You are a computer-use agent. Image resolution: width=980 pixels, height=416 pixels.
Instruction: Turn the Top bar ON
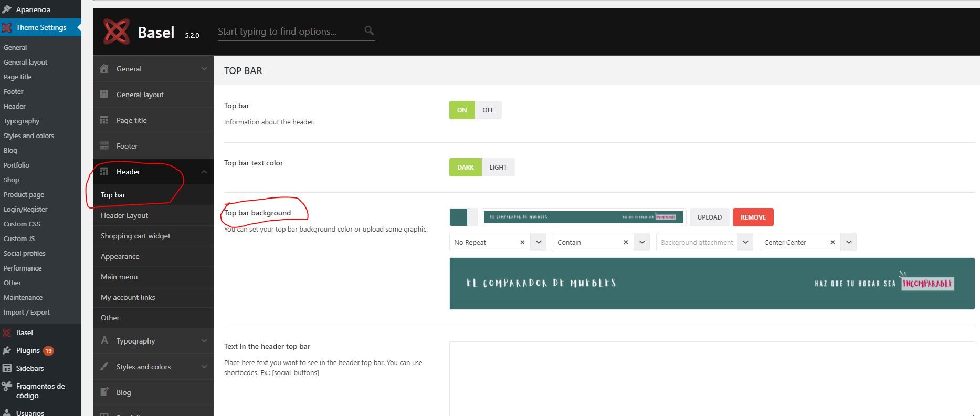(x=462, y=110)
